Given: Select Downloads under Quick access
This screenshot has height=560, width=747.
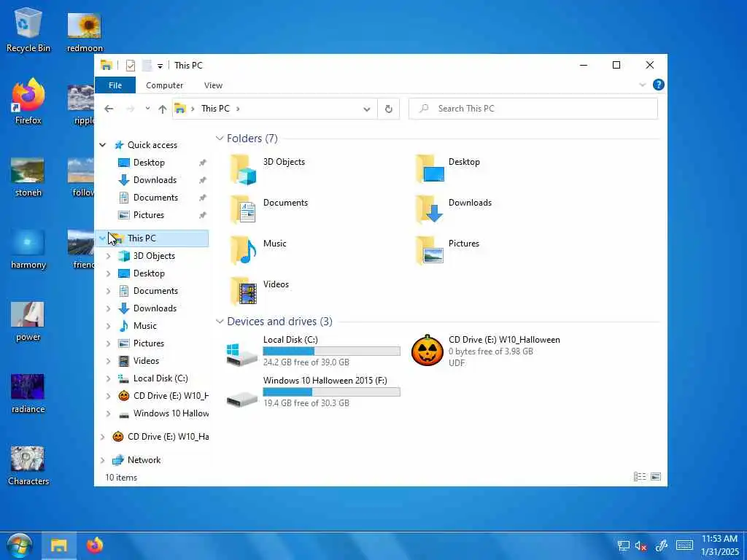Looking at the screenshot, I should pos(155,180).
